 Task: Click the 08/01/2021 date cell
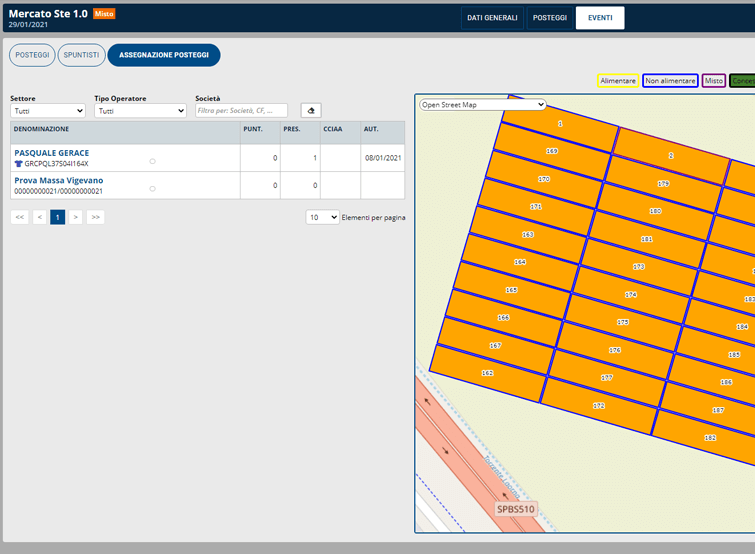tap(383, 158)
